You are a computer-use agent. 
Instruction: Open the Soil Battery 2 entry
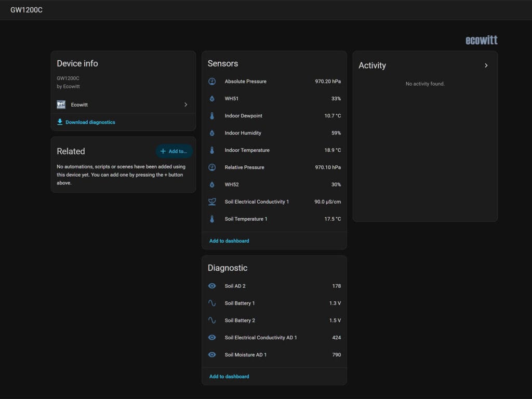point(274,320)
